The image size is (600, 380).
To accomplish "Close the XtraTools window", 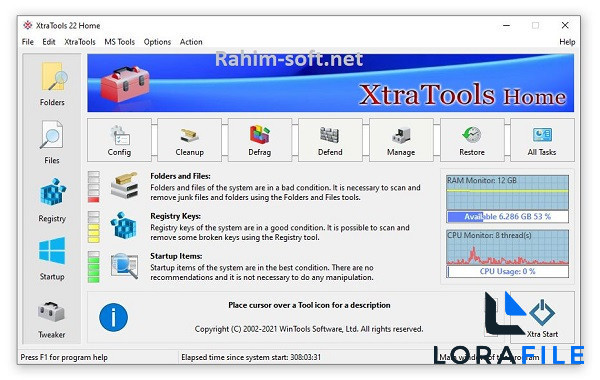I will click(x=565, y=25).
